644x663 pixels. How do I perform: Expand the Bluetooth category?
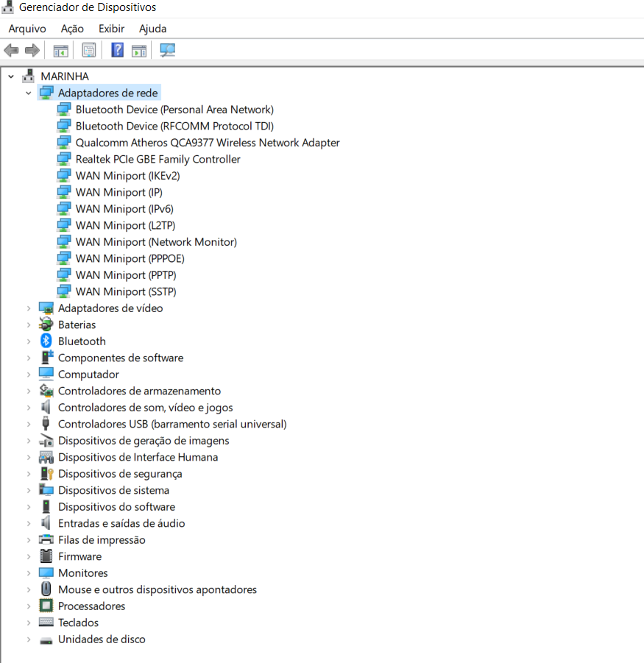28,341
